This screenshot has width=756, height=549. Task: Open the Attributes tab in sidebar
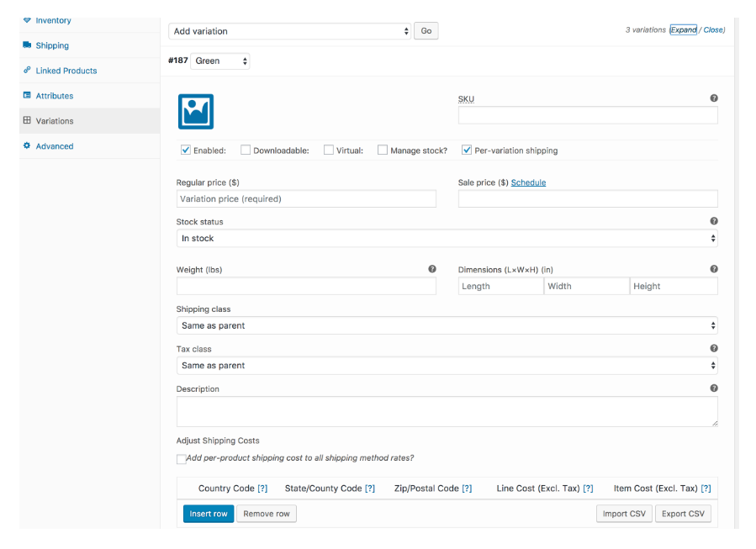[x=55, y=96]
